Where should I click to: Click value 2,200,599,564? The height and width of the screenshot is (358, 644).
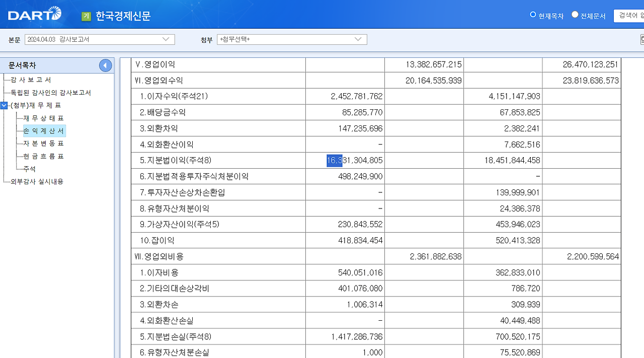coord(593,257)
